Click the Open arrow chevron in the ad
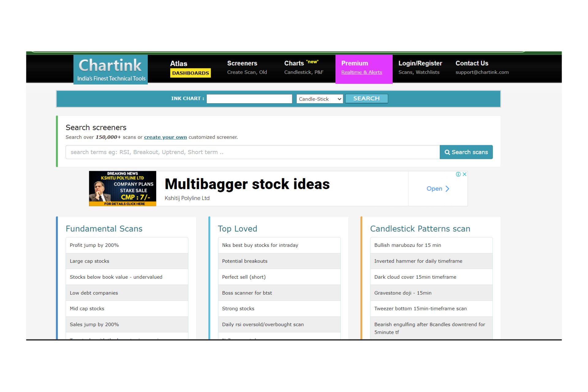 coord(447,189)
